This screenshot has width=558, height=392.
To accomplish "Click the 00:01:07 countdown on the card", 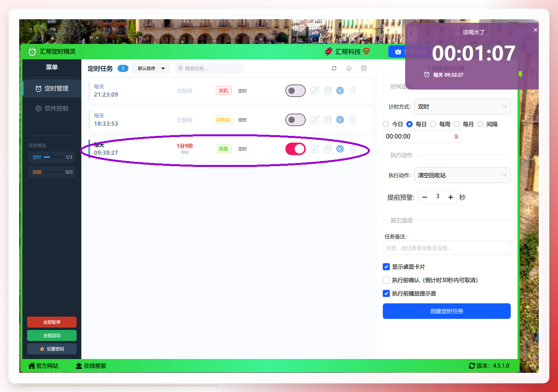I will pos(474,53).
